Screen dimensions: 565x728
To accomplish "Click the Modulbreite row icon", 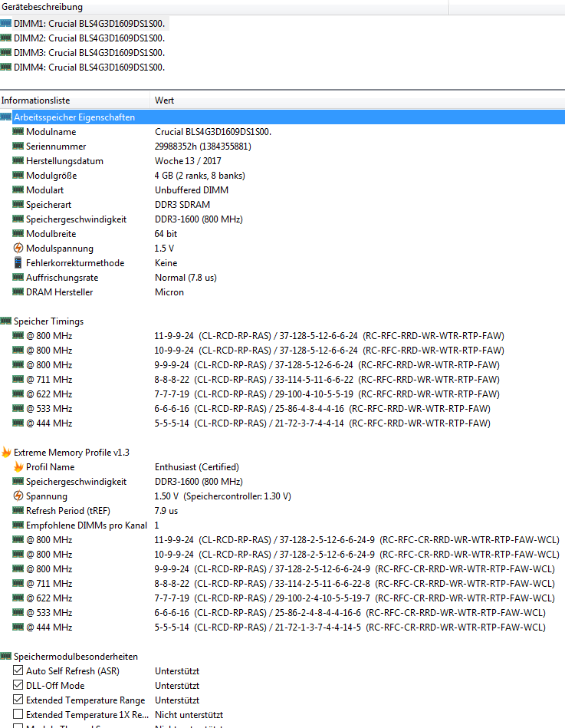I will point(18,233).
